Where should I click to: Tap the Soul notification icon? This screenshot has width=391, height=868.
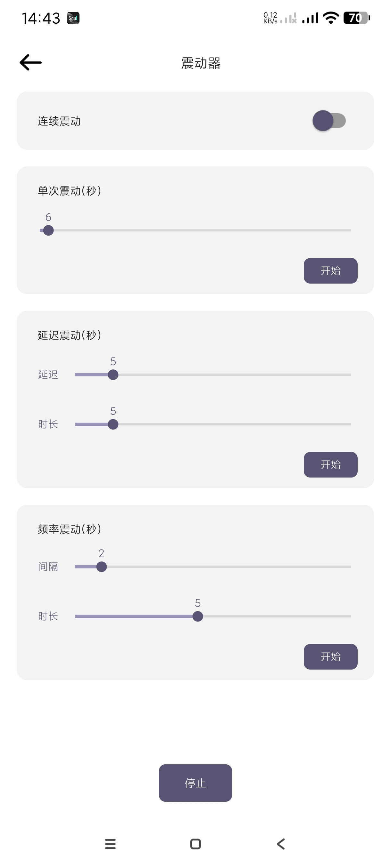(x=73, y=18)
